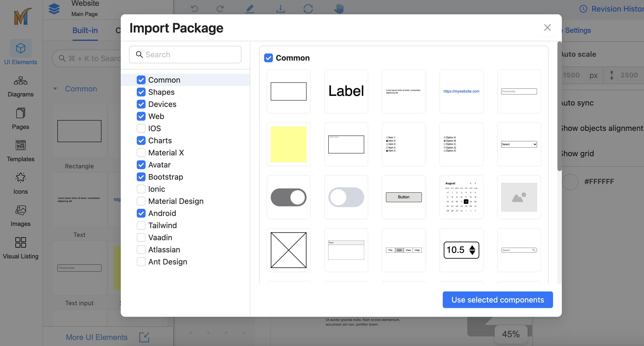
Task: Click the download export icon
Action: point(280,9)
